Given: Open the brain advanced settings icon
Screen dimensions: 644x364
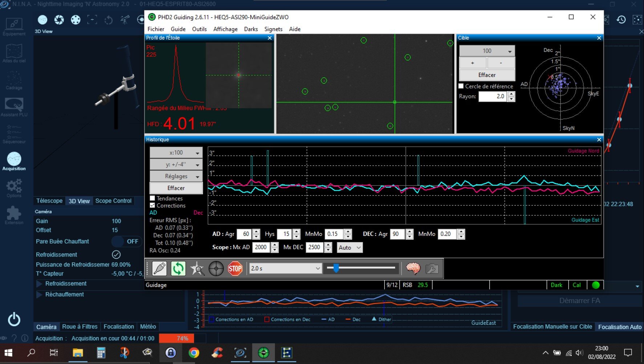Looking at the screenshot, I should pos(413,269).
